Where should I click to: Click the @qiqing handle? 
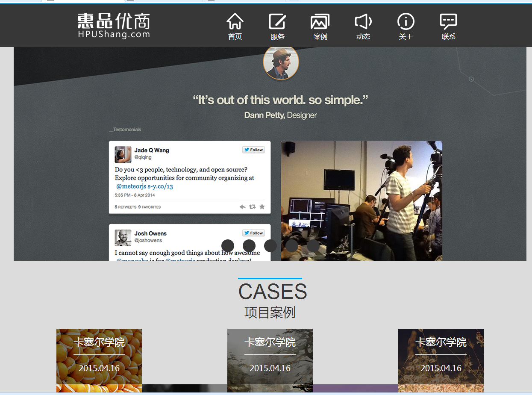[x=143, y=157]
